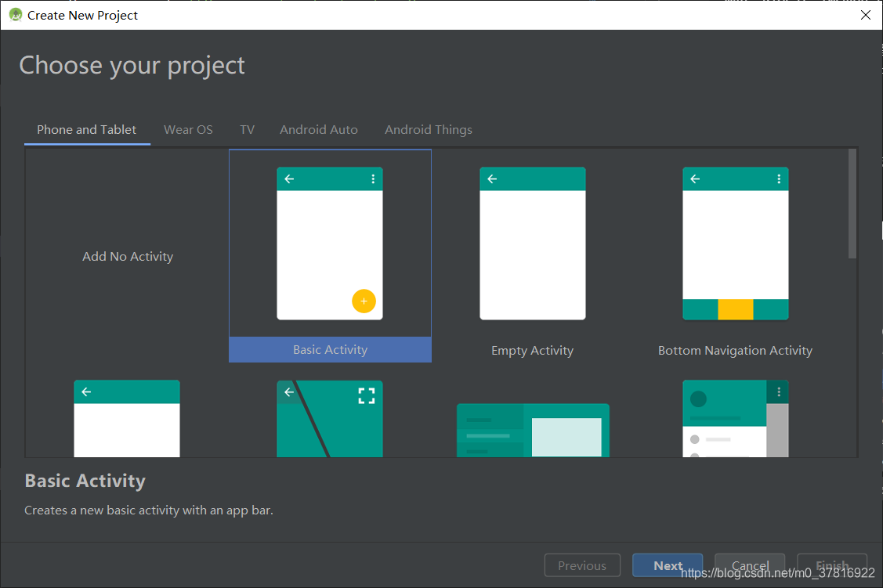The height and width of the screenshot is (588, 883).
Task: Click the Basic Activity label bar
Action: (330, 349)
